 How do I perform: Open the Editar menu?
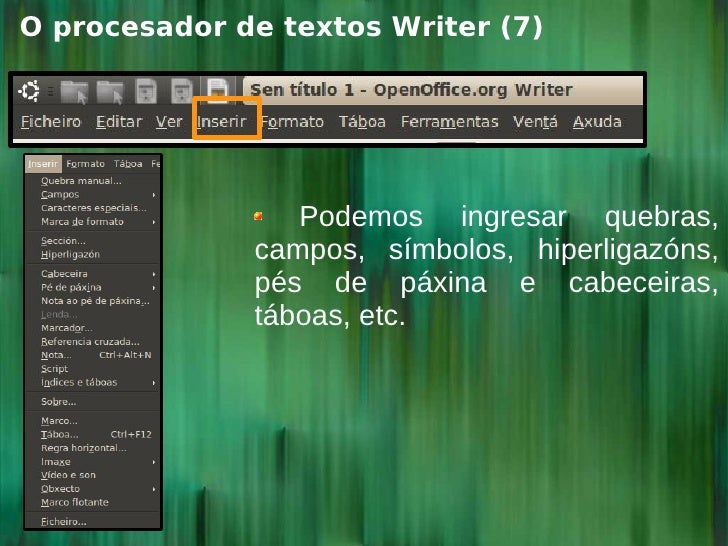119,122
